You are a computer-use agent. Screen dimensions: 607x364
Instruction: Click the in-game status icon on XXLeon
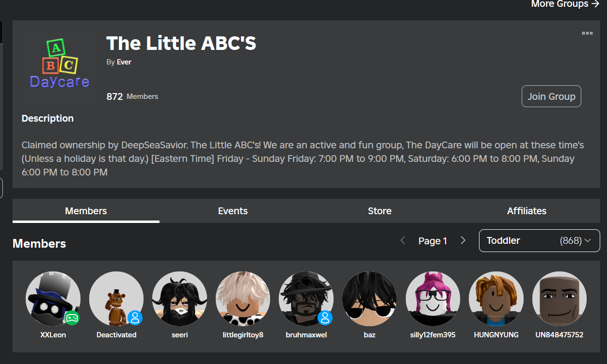[x=72, y=318]
